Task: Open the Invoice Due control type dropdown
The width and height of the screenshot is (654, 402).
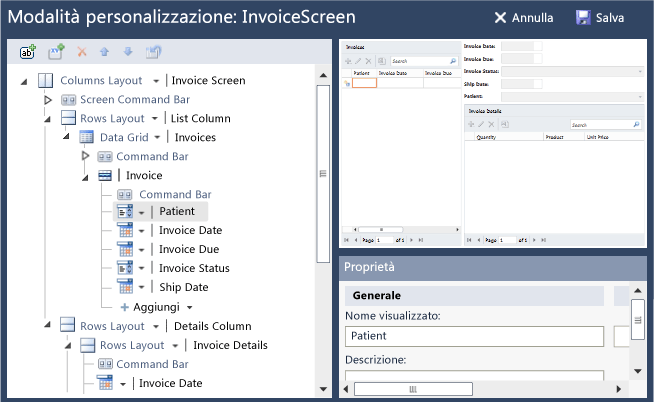Action: (141, 250)
